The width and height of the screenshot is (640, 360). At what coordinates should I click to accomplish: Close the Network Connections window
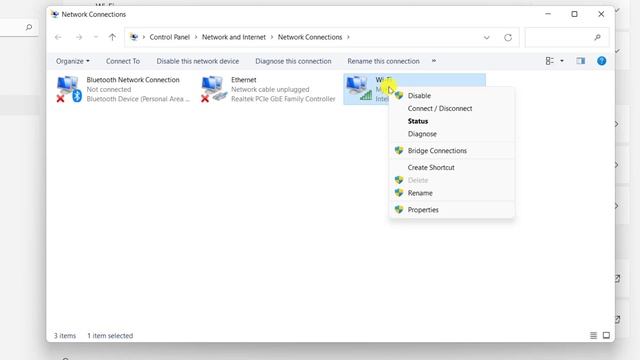click(x=601, y=14)
